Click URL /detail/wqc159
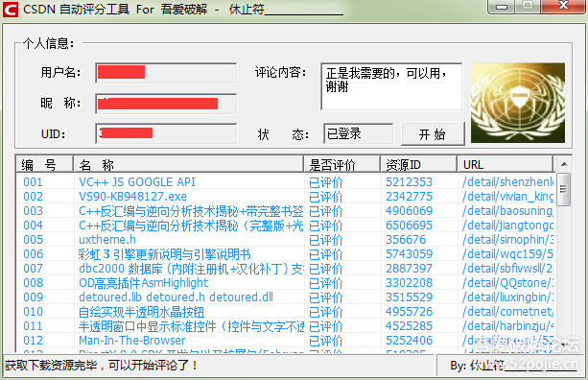 [507, 254]
